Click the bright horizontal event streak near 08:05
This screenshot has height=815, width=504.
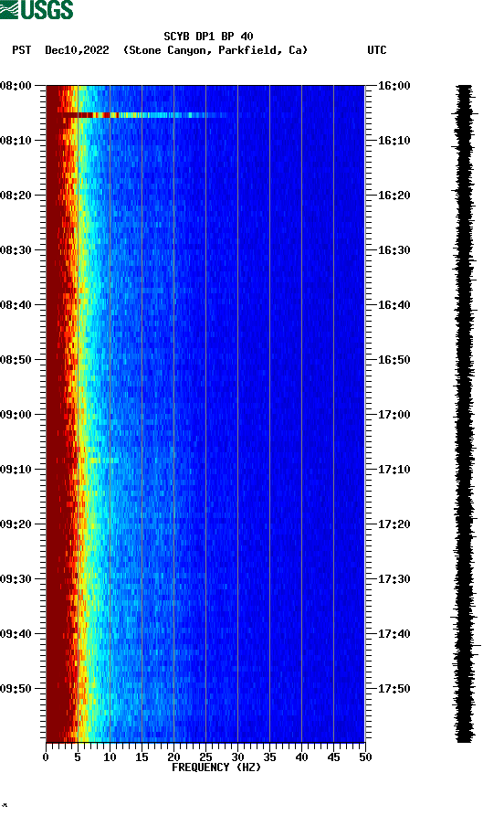point(141,115)
